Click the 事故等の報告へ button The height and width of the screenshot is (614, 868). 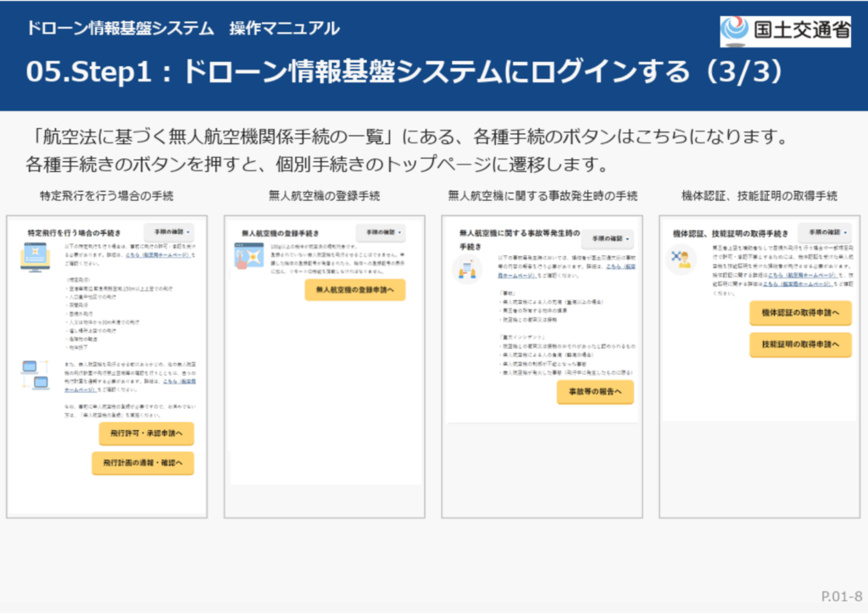pos(595,391)
